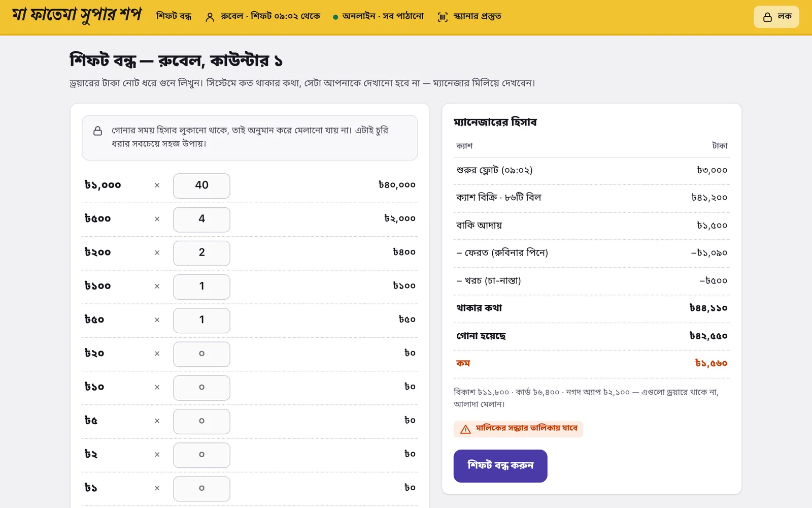Image resolution: width=812 pixels, height=508 pixels.
Task: Click the ৳৩,০০০ opening float amount
Action: coord(712,170)
